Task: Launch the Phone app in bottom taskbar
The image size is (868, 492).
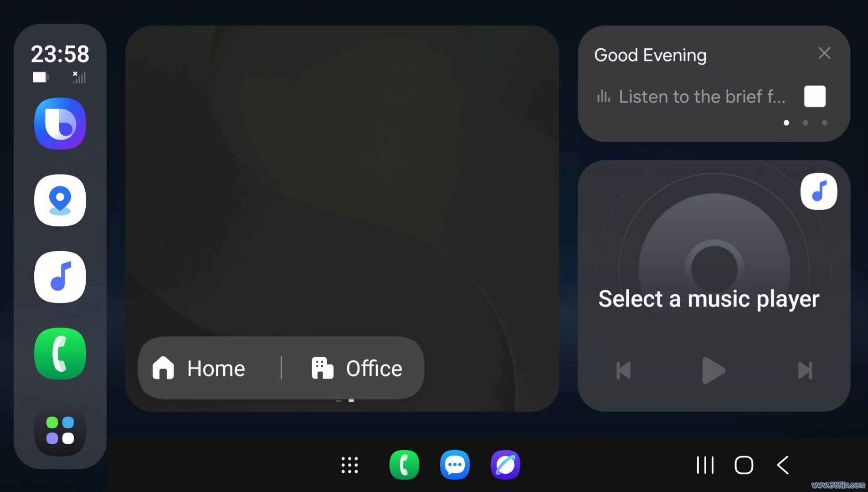Action: click(x=404, y=465)
